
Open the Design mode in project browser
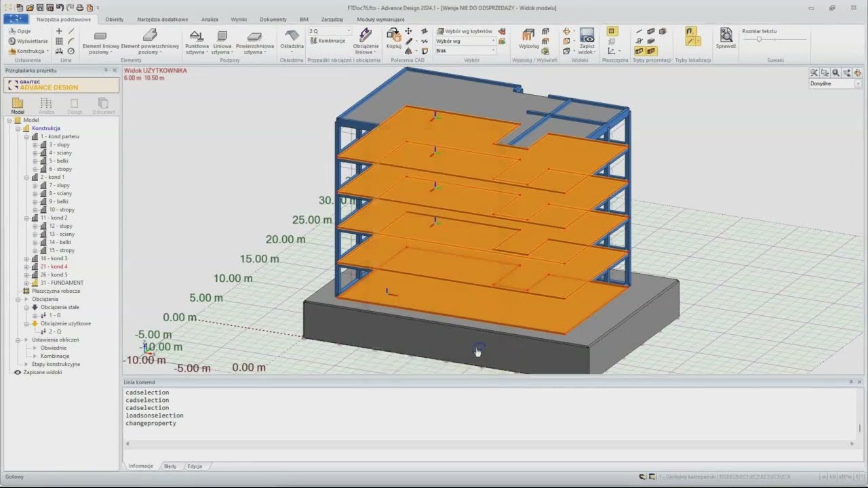(75, 106)
